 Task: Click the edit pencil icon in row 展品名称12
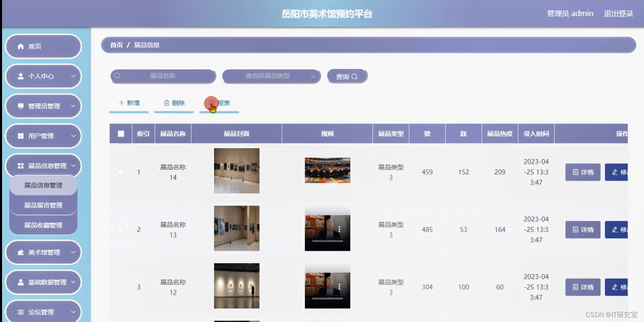(615, 287)
